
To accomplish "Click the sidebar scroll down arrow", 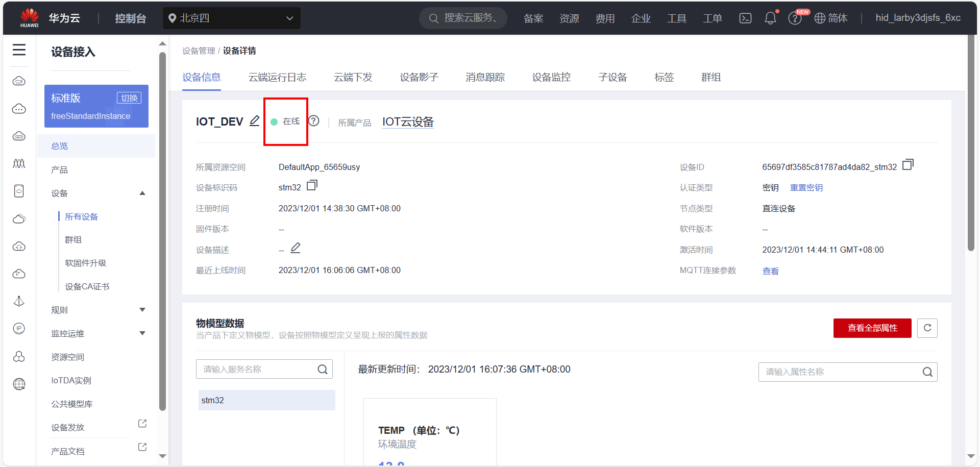I will pyautogui.click(x=162, y=456).
